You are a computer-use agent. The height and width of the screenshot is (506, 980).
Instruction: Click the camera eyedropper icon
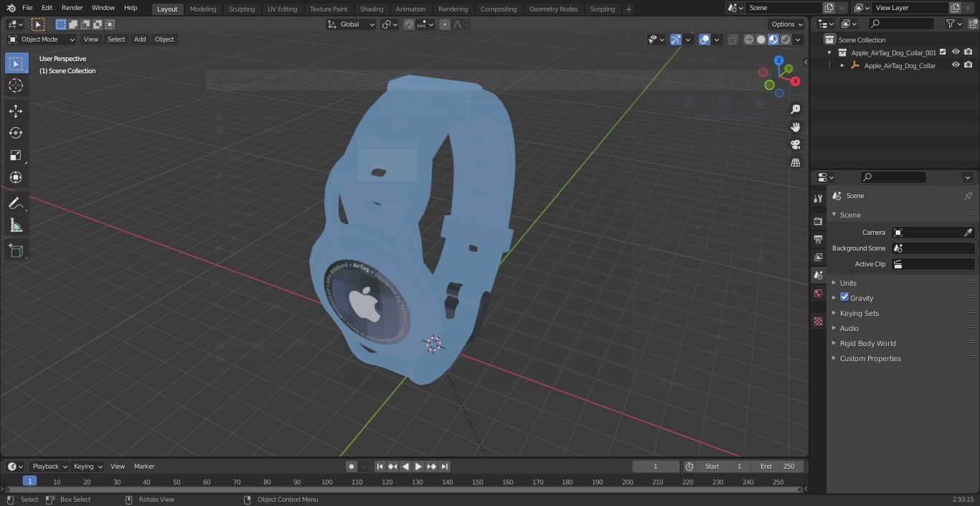[x=968, y=233]
